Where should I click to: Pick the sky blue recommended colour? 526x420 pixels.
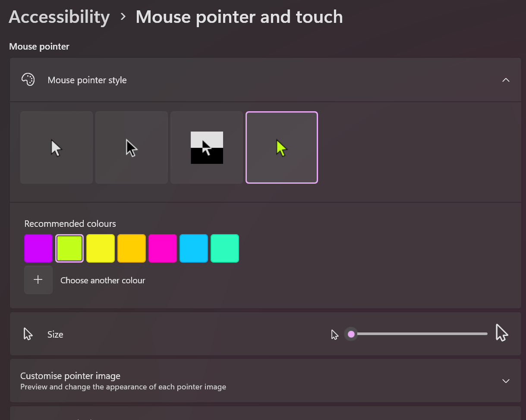coord(194,248)
